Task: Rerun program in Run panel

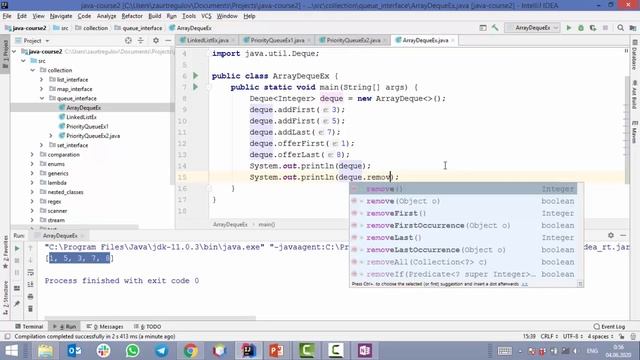Action: [17, 248]
